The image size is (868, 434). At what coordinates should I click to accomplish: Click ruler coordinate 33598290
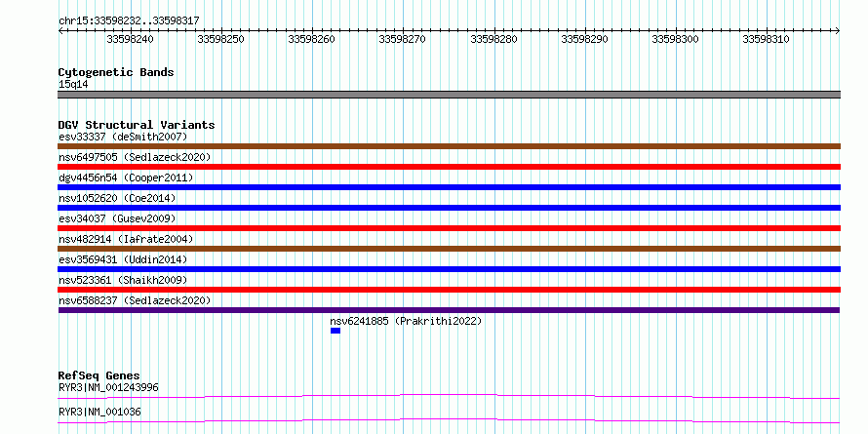pyautogui.click(x=584, y=39)
